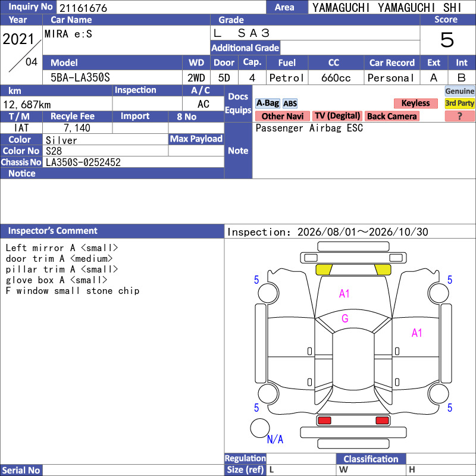
Task: Click the drive type 2WD
Action: click(196, 78)
